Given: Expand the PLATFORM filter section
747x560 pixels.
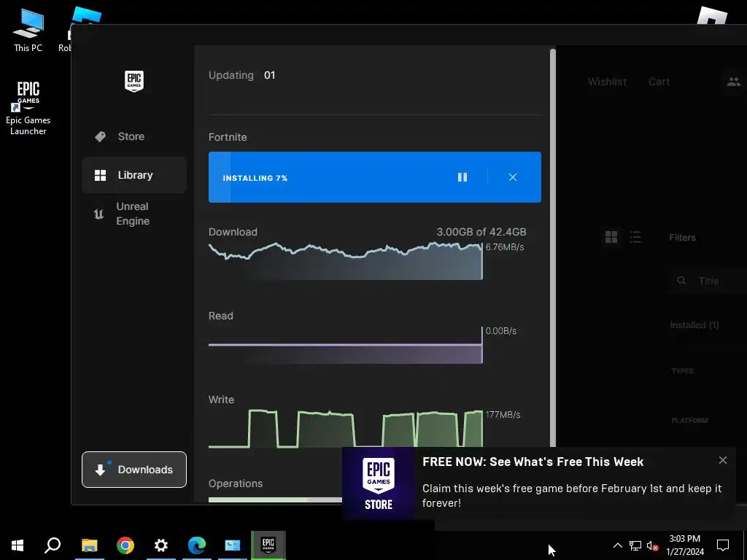Looking at the screenshot, I should [x=689, y=421].
